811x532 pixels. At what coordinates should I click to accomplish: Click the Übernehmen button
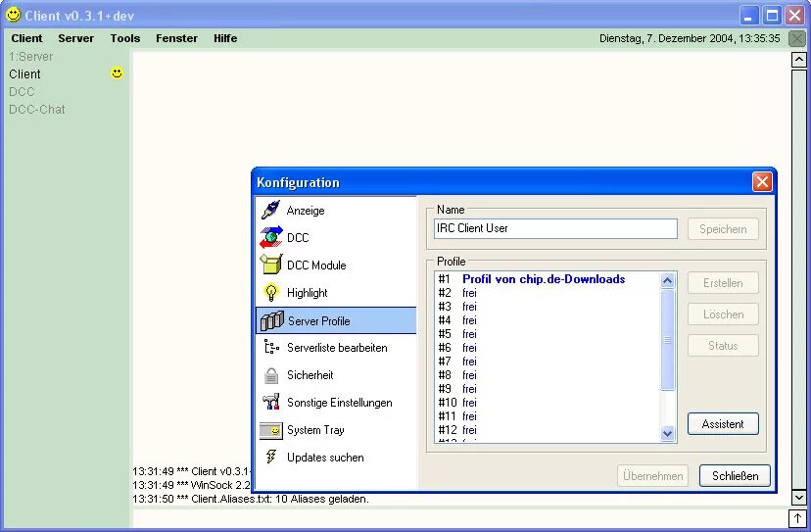click(652, 475)
